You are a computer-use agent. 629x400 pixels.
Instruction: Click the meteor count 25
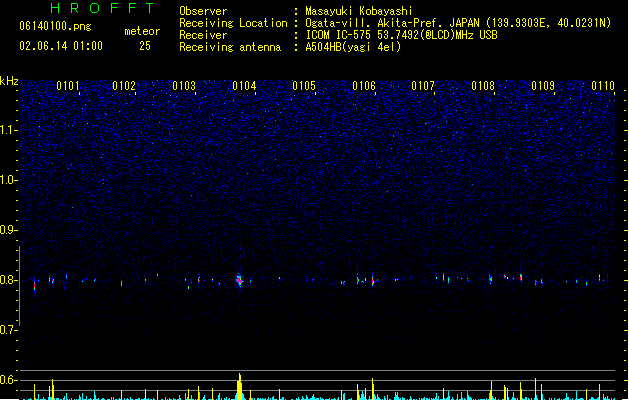tap(145, 46)
